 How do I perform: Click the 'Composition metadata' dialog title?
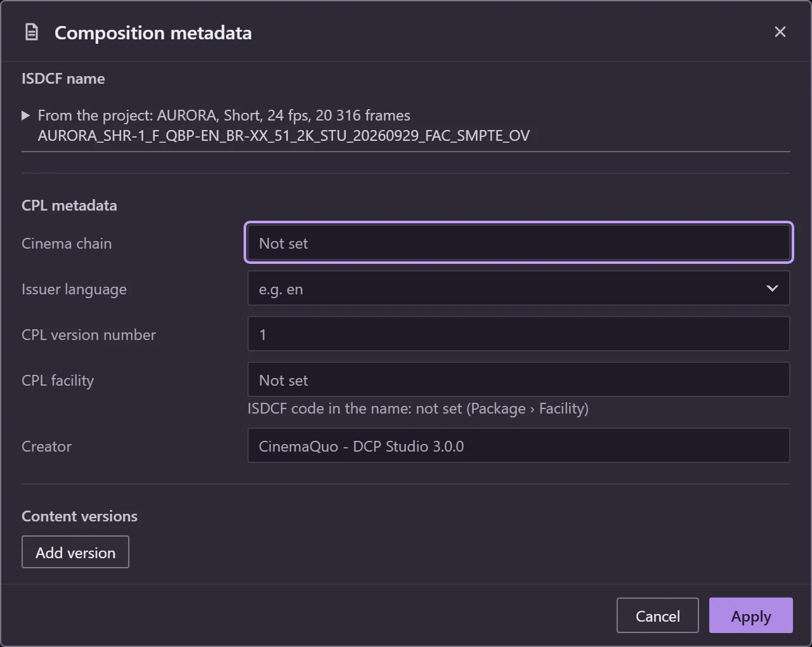(153, 33)
